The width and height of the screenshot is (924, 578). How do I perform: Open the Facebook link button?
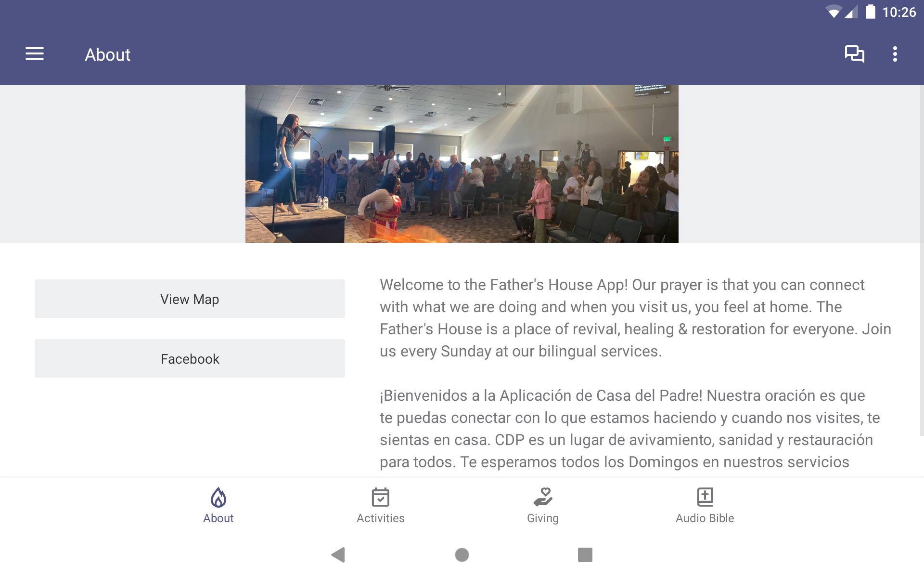pos(190,359)
